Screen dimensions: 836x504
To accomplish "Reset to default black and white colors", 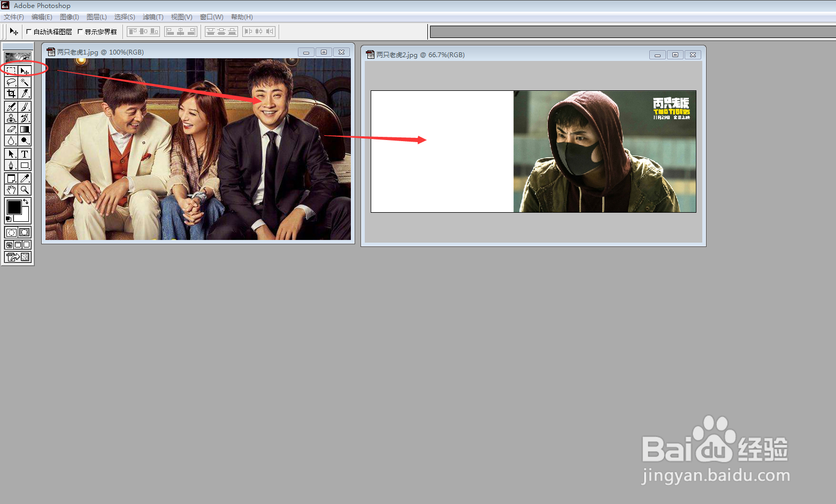I will click(8, 219).
